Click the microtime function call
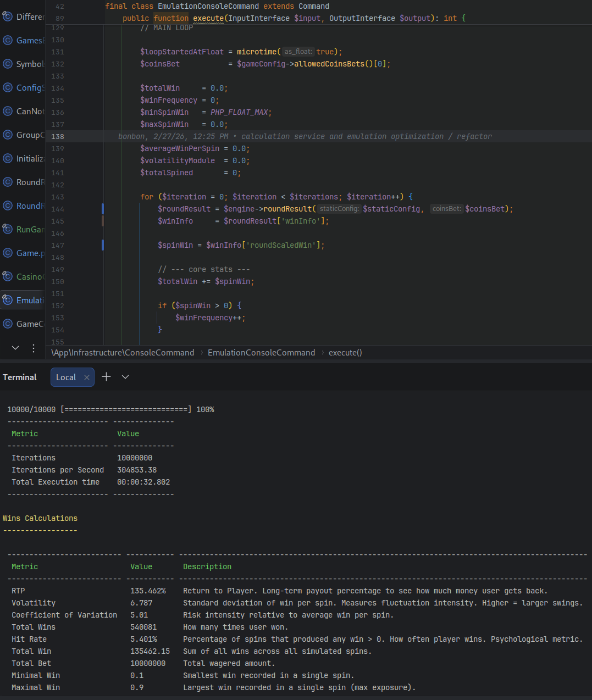Image resolution: width=592 pixels, height=700 pixels. (257, 52)
